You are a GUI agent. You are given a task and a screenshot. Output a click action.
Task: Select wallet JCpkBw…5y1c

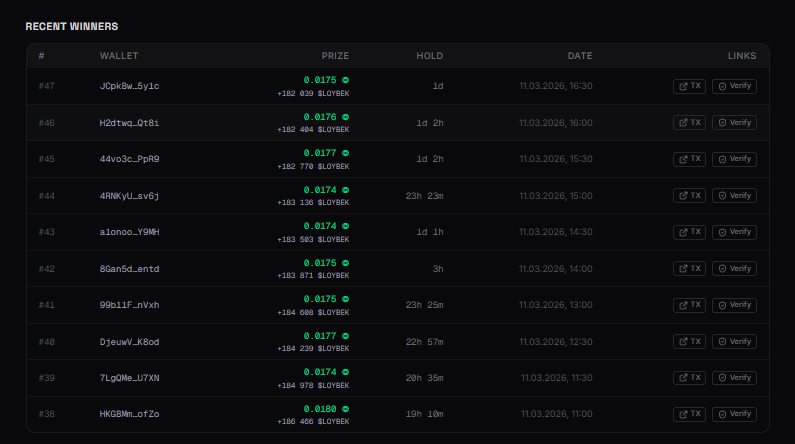pos(129,86)
